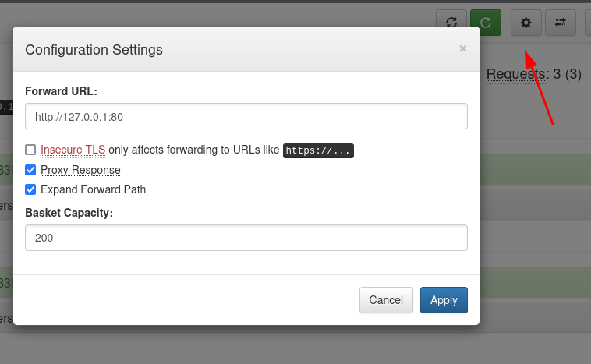
Task: Click the responses swap-arrows icon button
Action: tap(561, 23)
